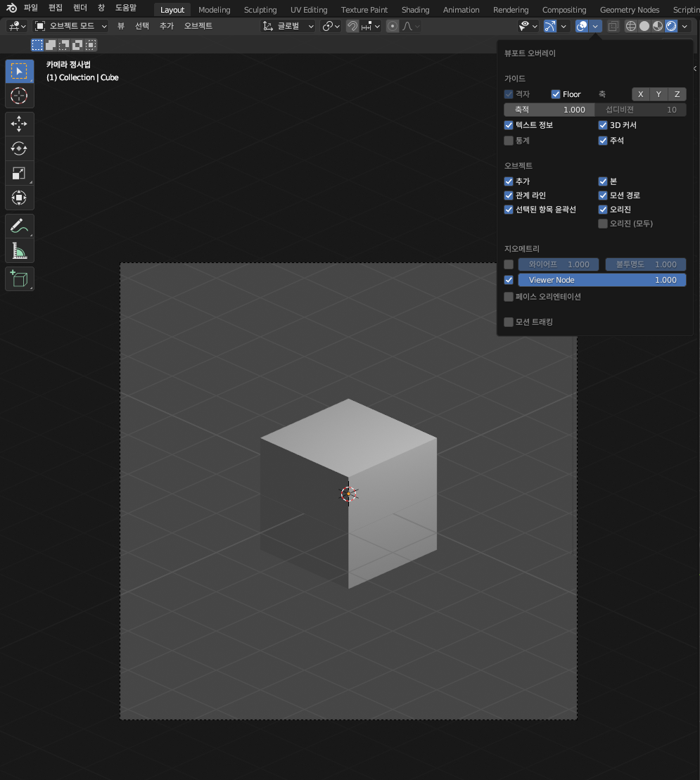Toggle the X axis button
700x780 pixels.
point(641,94)
